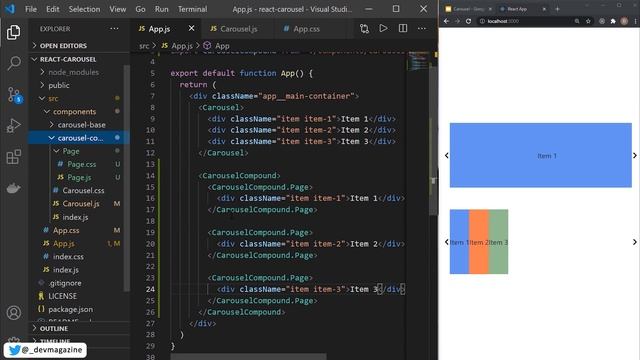Open index.css in the explorer
The width and height of the screenshot is (640, 360).
coord(68,256)
